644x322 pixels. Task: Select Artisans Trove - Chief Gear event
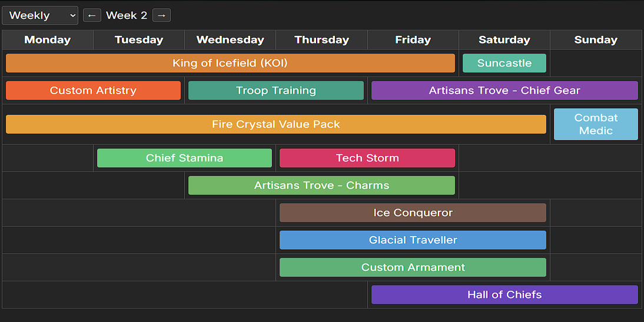[504, 91]
